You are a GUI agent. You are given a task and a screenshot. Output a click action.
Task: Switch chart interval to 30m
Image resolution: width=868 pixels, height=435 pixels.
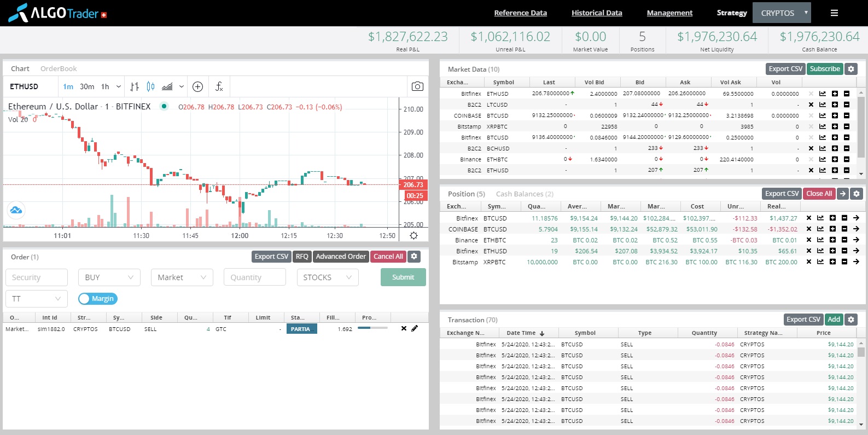(x=87, y=86)
